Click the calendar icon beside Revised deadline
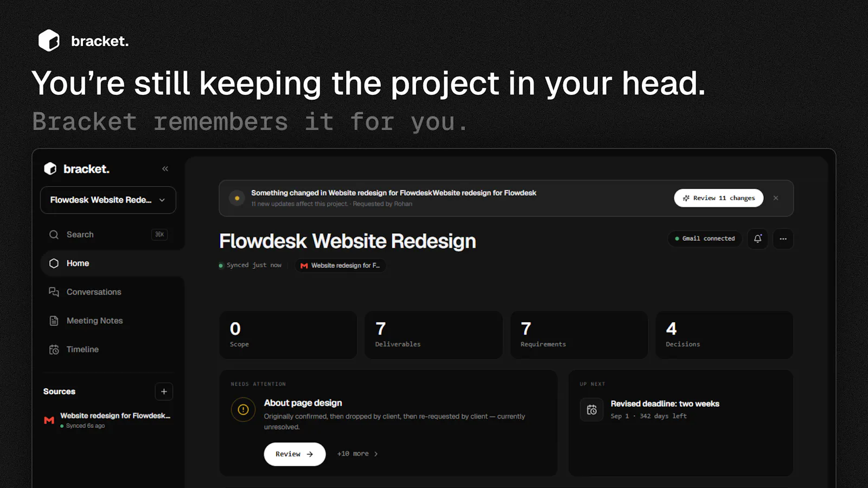 point(591,410)
